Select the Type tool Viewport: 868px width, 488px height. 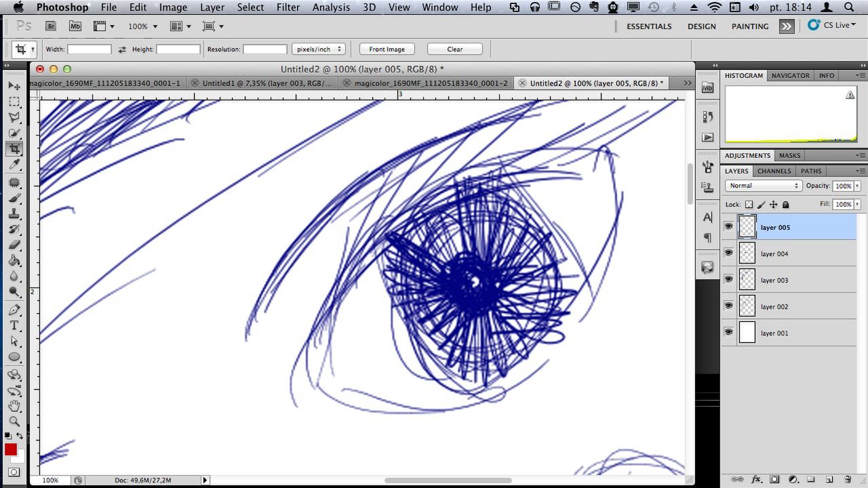(x=14, y=325)
